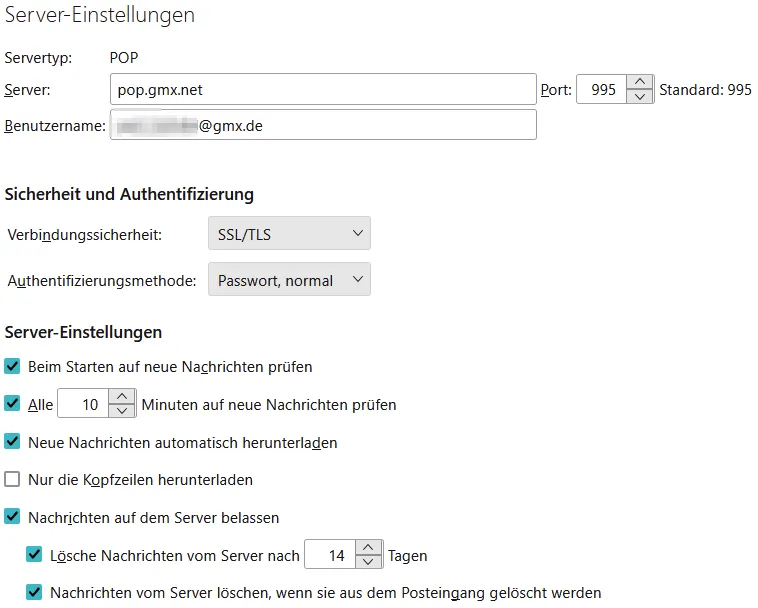Toggle the Alle Minuten prüfen checkbox

(x=12, y=403)
